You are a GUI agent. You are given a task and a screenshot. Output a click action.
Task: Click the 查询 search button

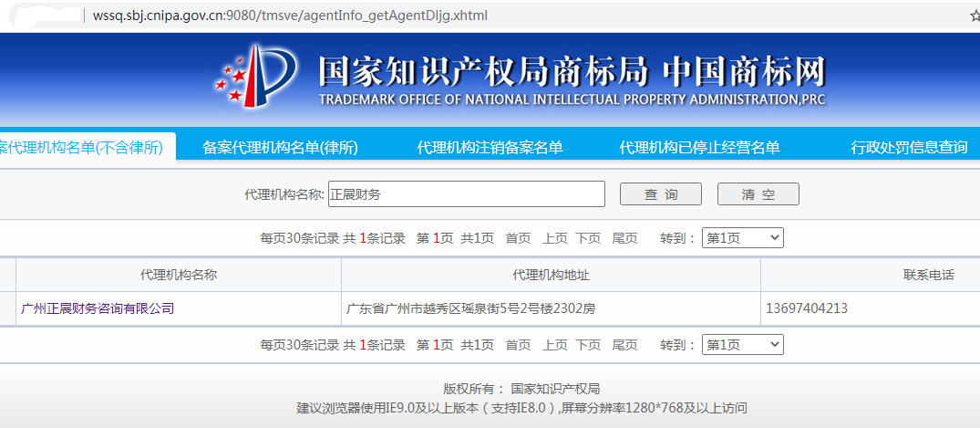point(661,194)
